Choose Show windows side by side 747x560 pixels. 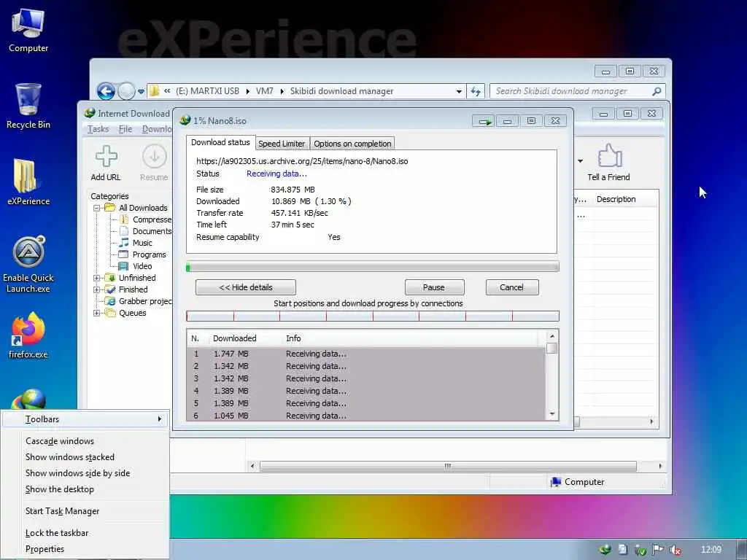[x=86, y=473]
